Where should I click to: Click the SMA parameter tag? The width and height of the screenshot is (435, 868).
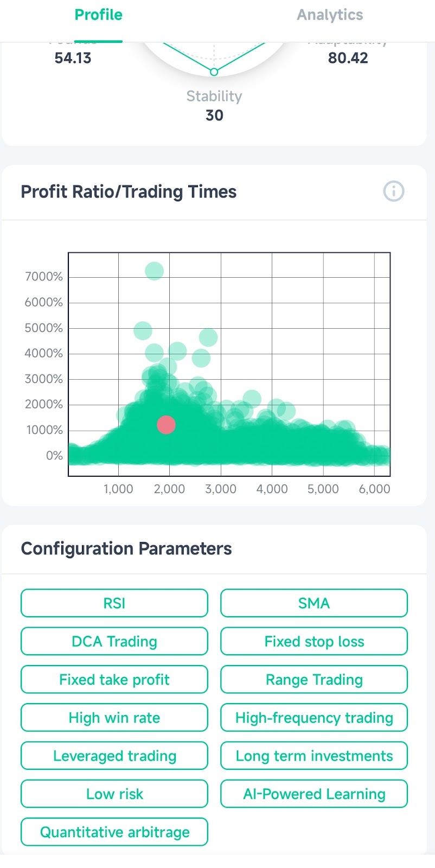(x=314, y=603)
